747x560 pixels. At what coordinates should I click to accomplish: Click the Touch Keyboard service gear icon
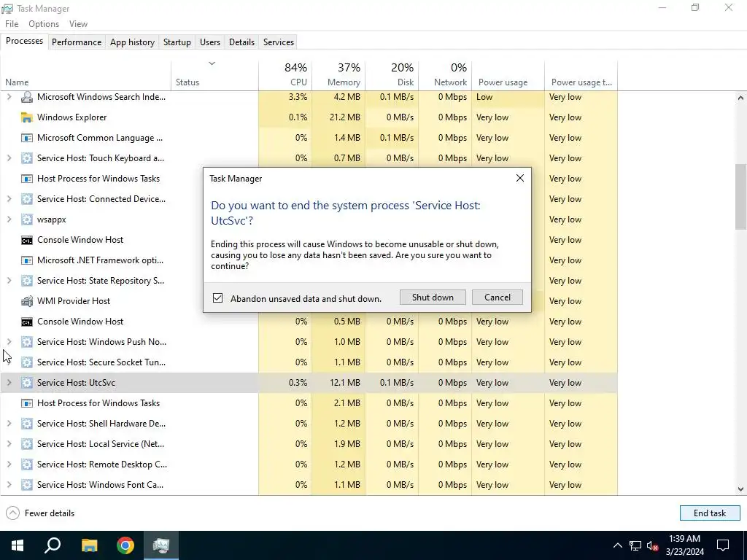point(27,158)
